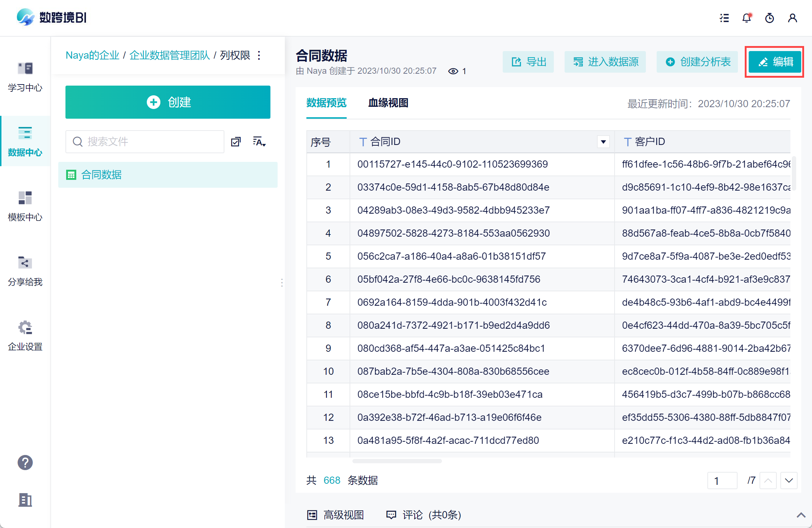The height and width of the screenshot is (528, 812).
Task: Click the 客户ID column header
Action: click(x=703, y=142)
